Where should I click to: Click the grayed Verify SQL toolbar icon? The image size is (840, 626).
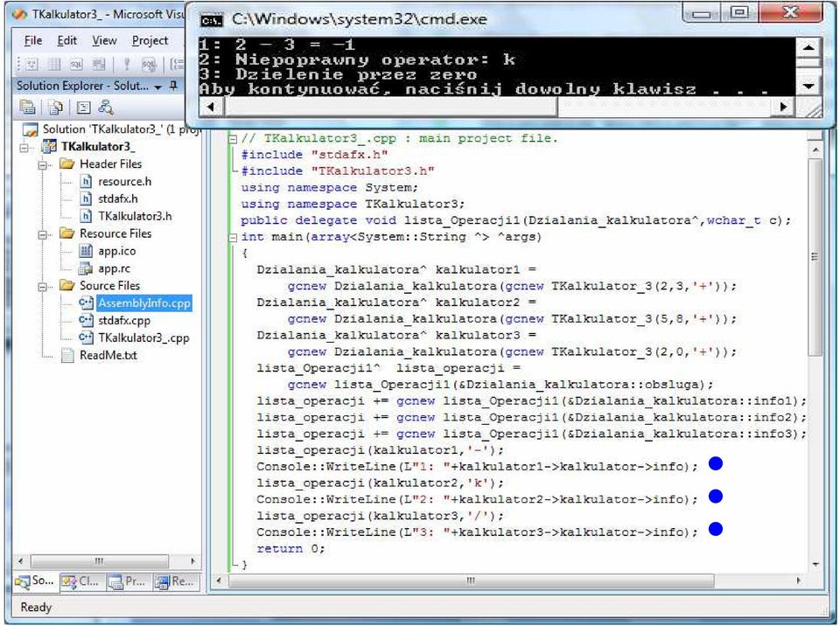point(149,65)
